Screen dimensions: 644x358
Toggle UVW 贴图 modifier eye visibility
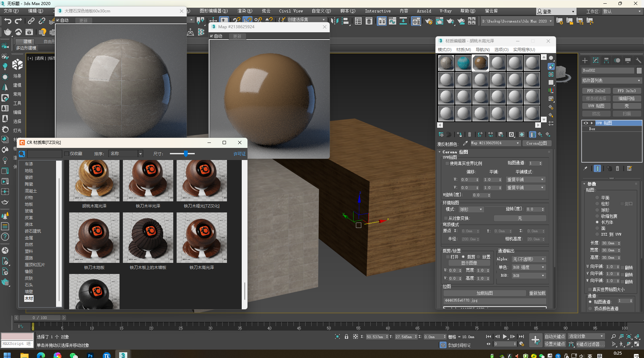pos(586,123)
